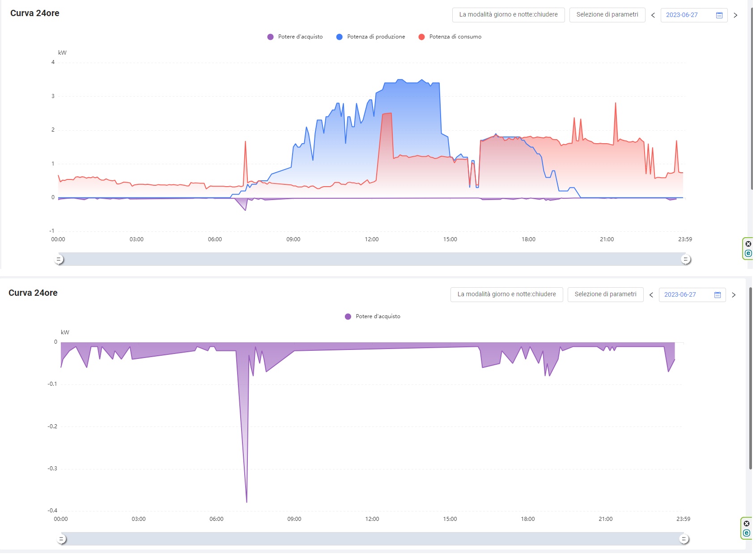The height and width of the screenshot is (554, 756).
Task: Open calendar icon in top date picker
Action: 719,15
